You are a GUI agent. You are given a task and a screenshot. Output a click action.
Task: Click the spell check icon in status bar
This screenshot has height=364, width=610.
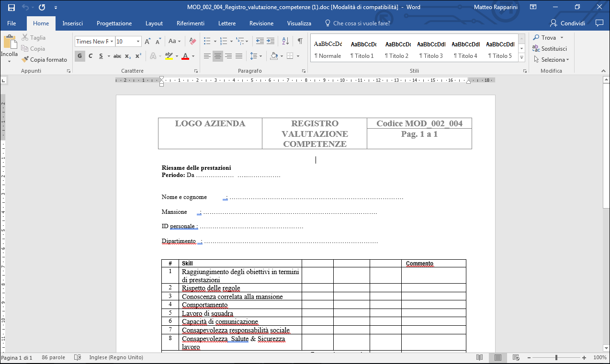(x=78, y=358)
